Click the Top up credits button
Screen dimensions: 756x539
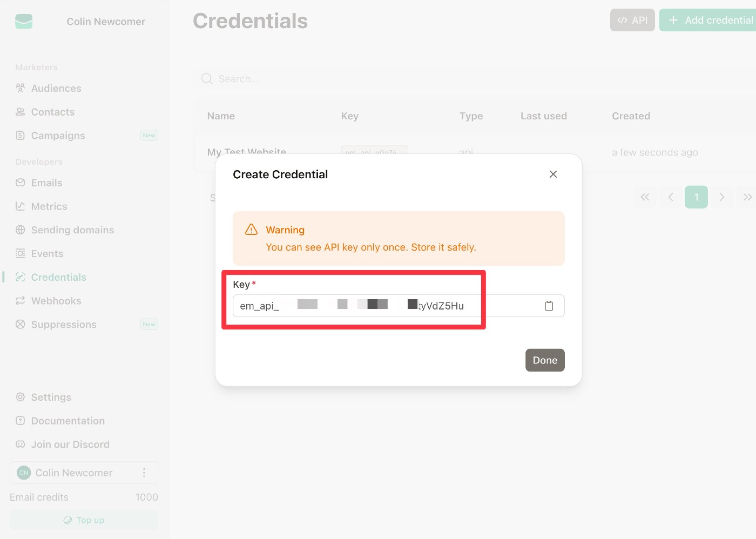point(84,520)
